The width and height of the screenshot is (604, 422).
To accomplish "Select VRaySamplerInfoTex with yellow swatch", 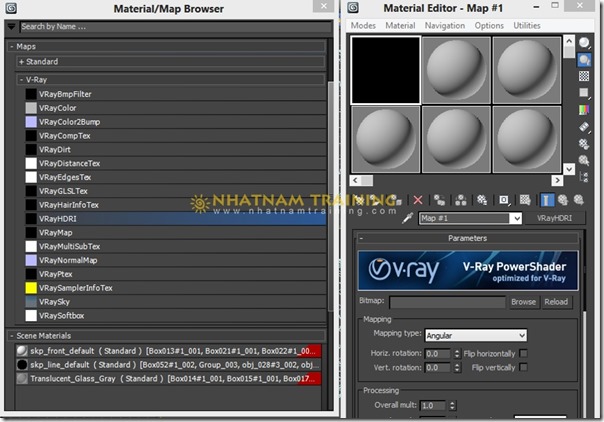I will point(176,288).
